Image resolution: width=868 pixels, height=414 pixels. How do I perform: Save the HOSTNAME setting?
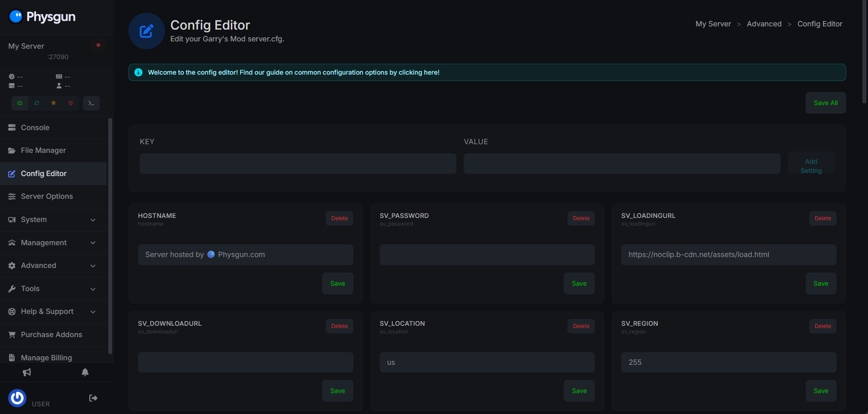tap(337, 283)
